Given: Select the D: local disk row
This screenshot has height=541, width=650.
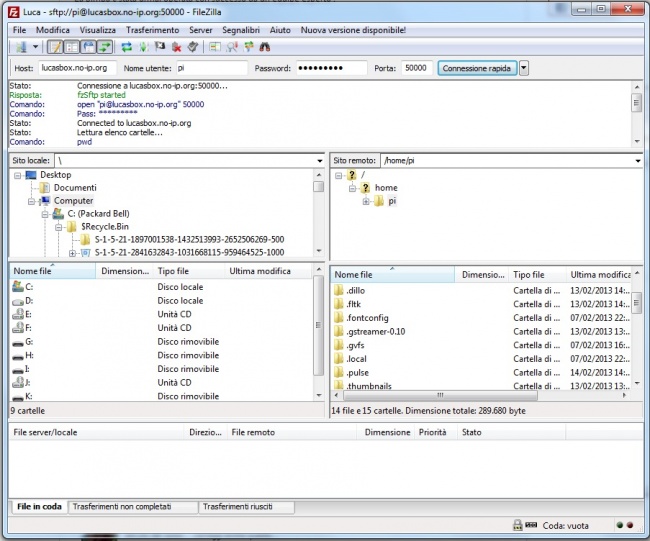Looking at the screenshot, I should pos(162,301).
